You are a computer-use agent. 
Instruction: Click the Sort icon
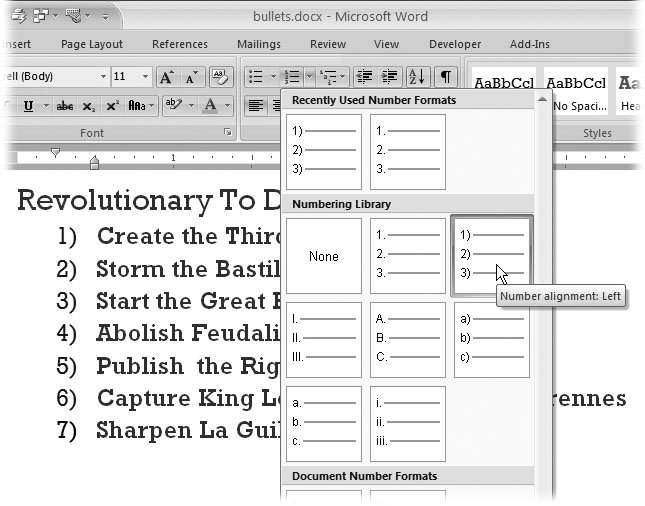click(x=416, y=77)
